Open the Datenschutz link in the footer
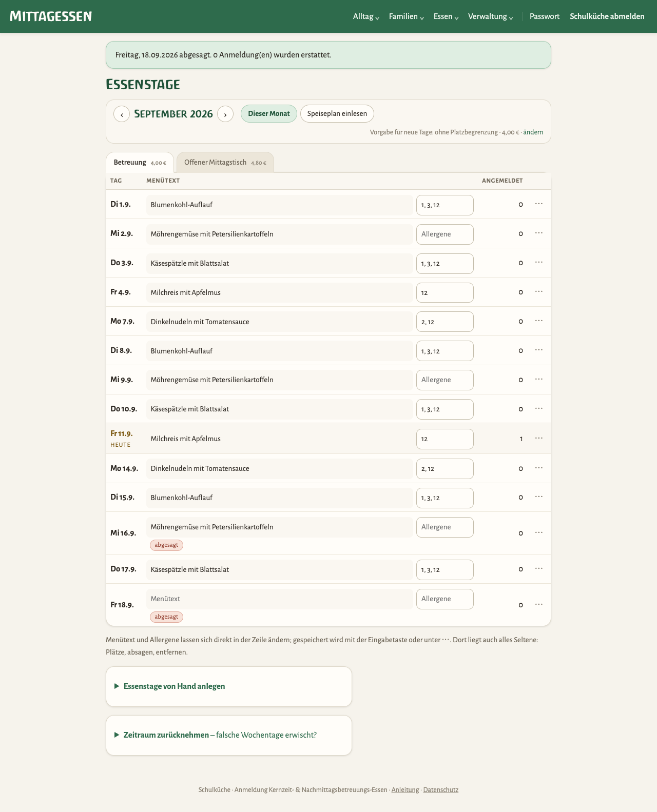This screenshot has height=812, width=657. point(441,790)
